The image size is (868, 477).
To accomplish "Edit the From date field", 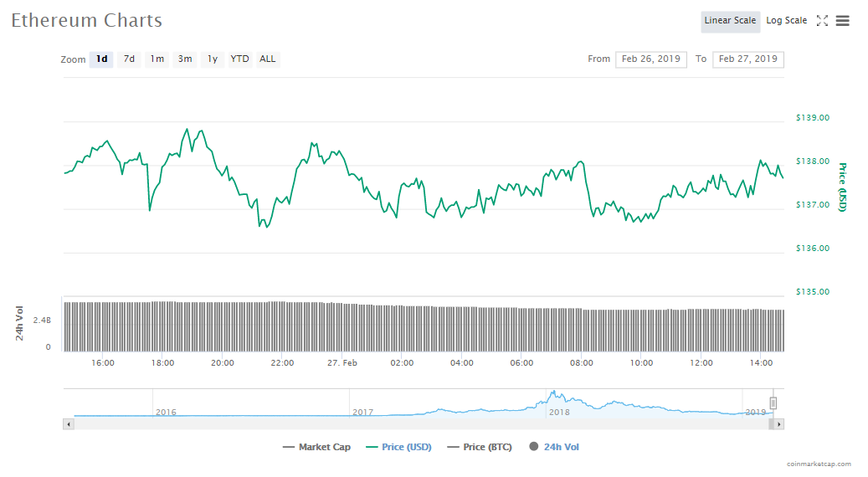I will coord(650,59).
